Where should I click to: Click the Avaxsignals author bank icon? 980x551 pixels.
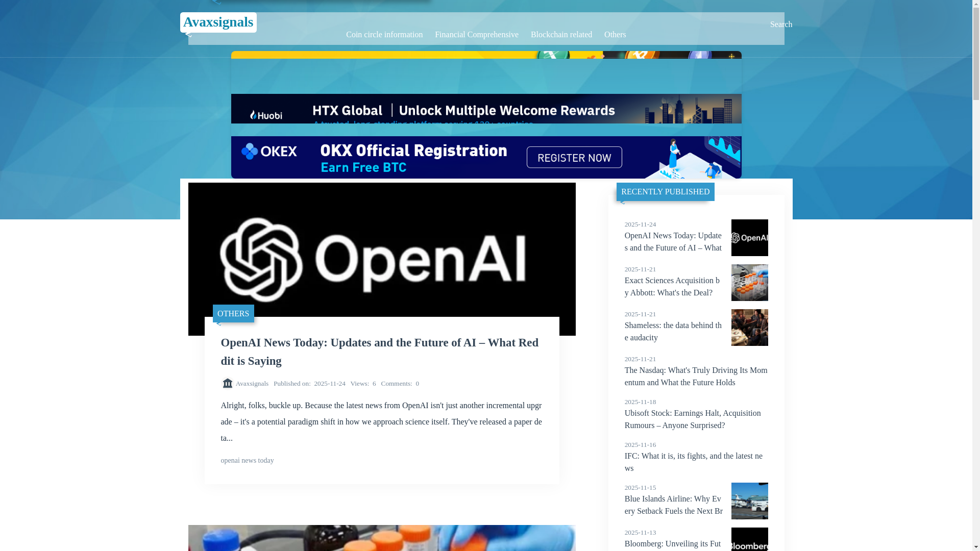tap(227, 383)
